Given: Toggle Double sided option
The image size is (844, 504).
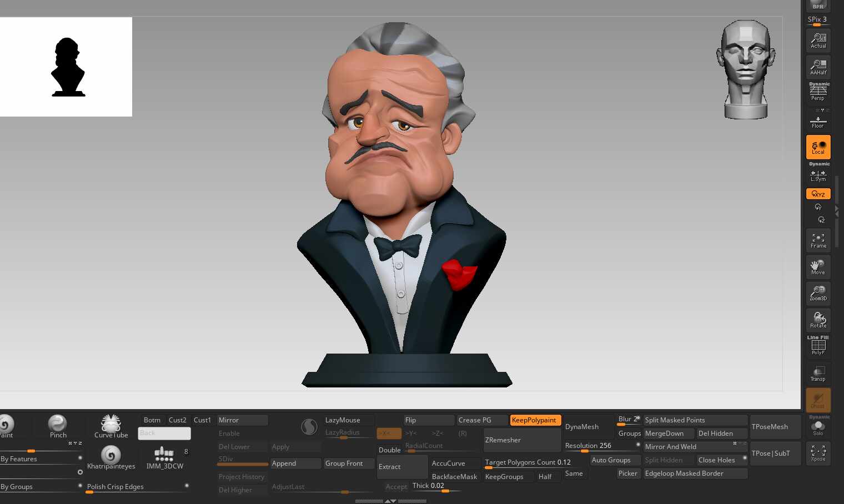Looking at the screenshot, I should click(x=389, y=450).
